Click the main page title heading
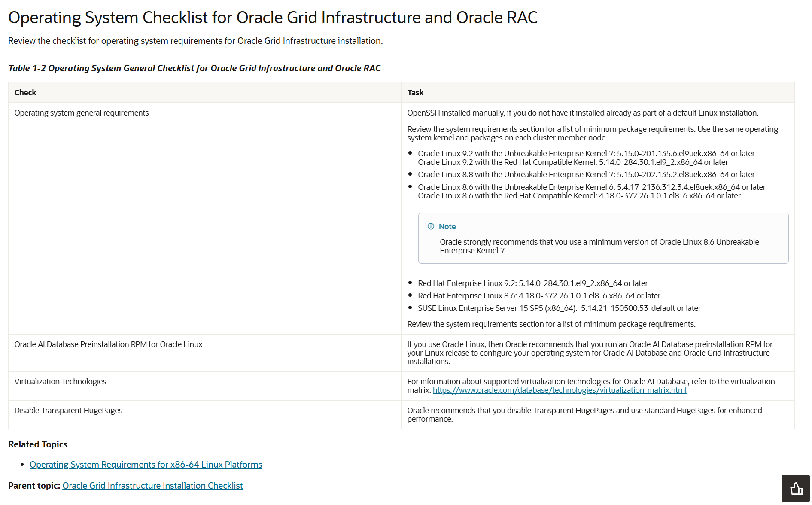 point(273,18)
